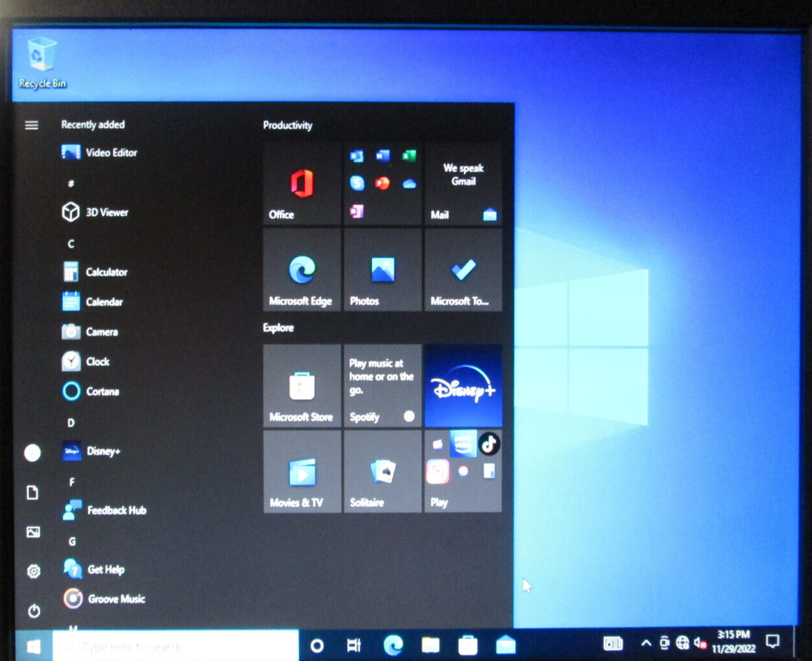
Task: Launch Video Editor from Recently added
Action: pos(99,153)
